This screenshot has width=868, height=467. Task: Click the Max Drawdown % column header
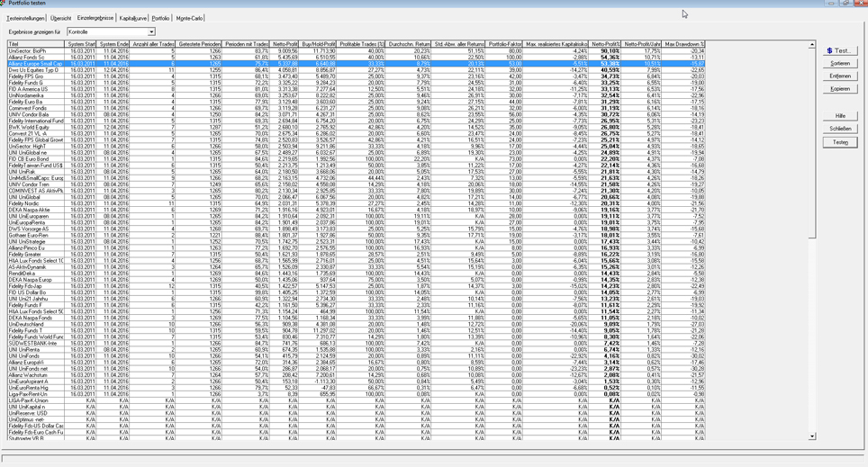point(684,44)
